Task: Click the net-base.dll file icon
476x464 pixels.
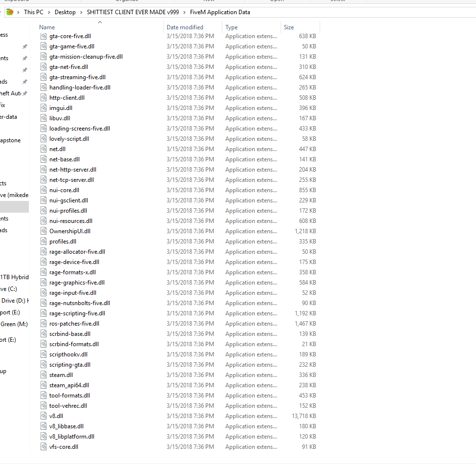Action: point(43,159)
